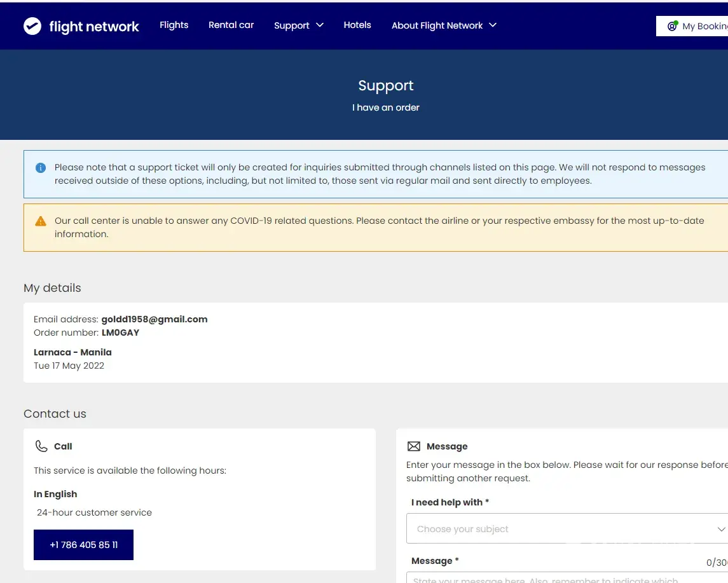The height and width of the screenshot is (583, 728).
Task: Expand the About Flight Network chevron arrow
Action: (493, 25)
